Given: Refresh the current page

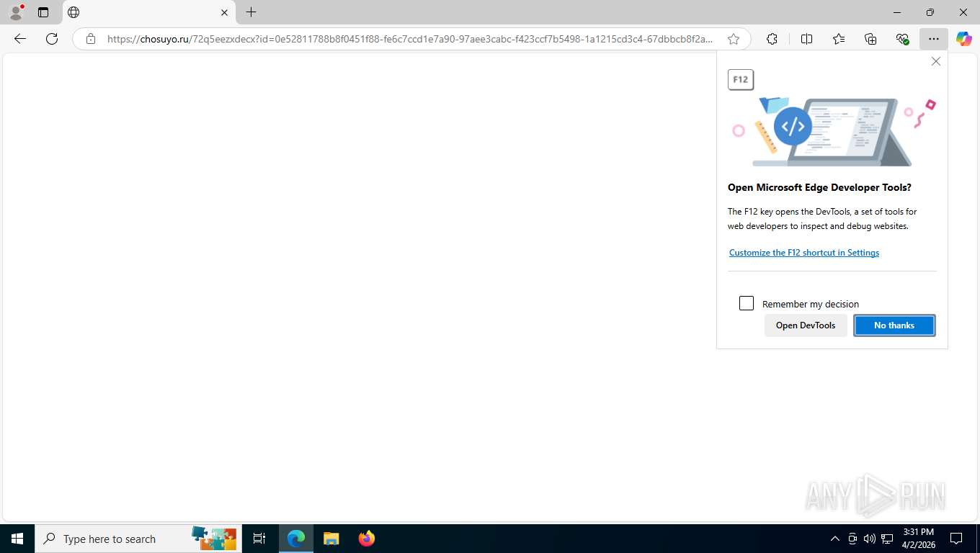Looking at the screenshot, I should pos(52,39).
